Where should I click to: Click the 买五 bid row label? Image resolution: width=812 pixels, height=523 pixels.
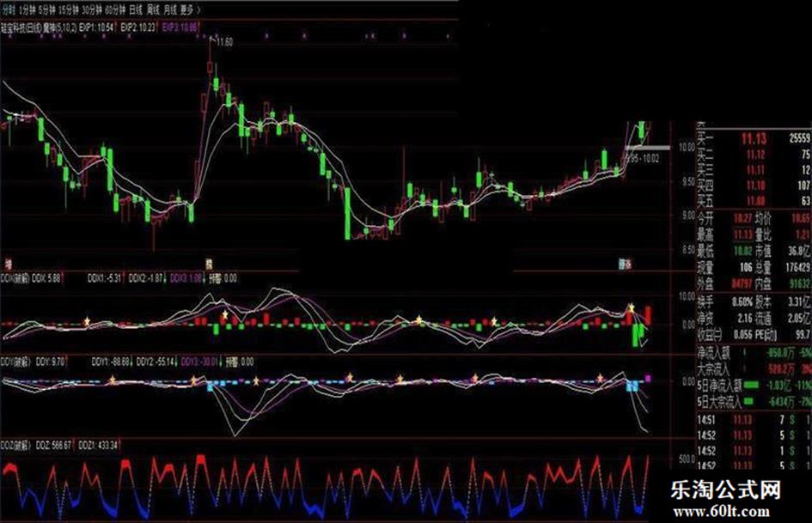(x=705, y=200)
